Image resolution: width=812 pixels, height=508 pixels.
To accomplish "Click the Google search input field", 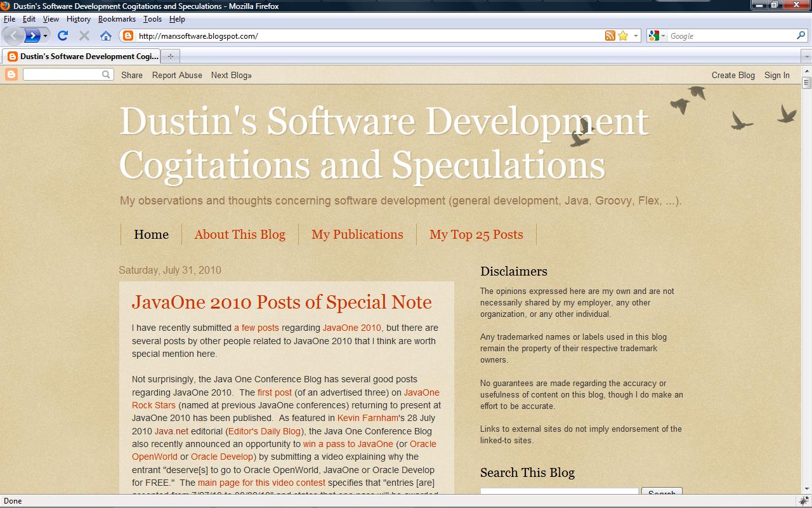I will [x=731, y=36].
